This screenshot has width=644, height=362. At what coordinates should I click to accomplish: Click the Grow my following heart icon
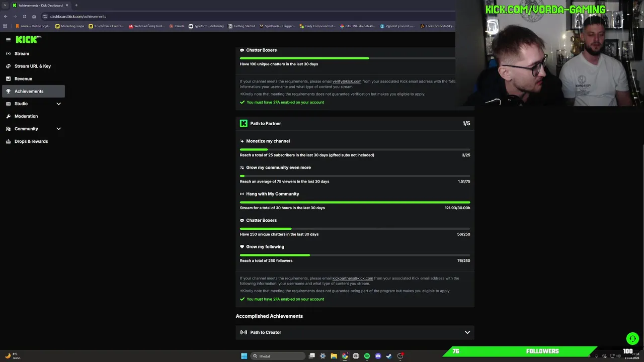tap(242, 247)
